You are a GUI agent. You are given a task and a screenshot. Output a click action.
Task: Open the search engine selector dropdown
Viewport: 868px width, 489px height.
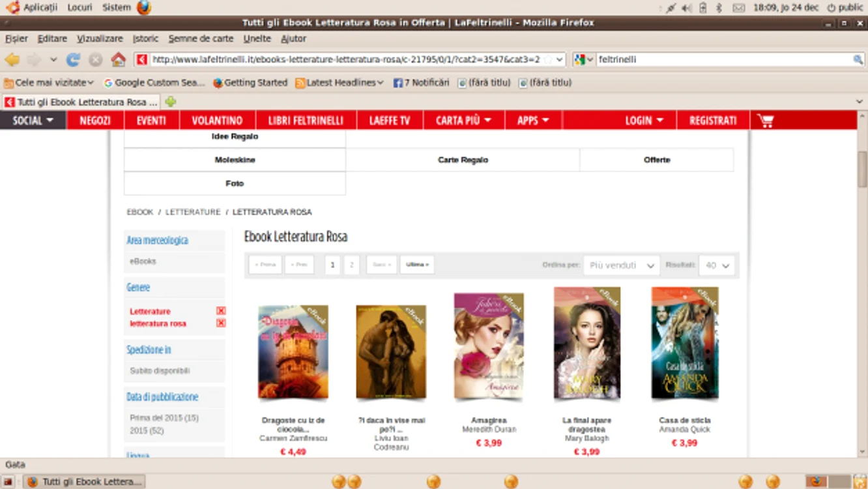point(583,59)
